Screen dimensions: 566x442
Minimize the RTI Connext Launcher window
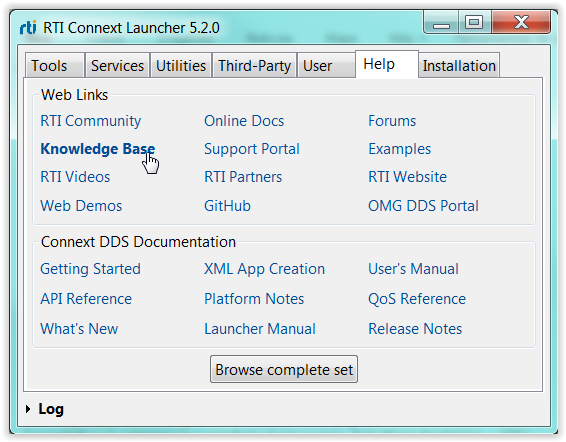pos(441,22)
